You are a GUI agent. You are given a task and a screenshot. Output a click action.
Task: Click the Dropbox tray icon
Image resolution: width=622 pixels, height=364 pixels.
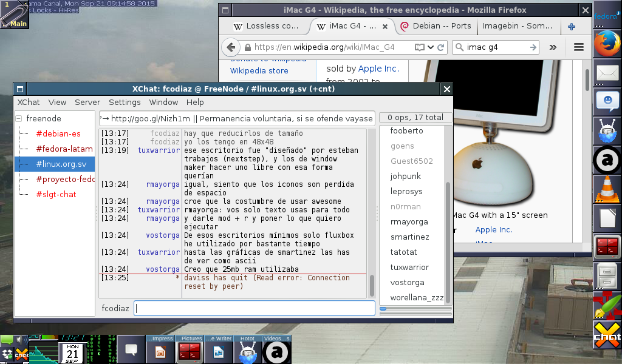7,354
